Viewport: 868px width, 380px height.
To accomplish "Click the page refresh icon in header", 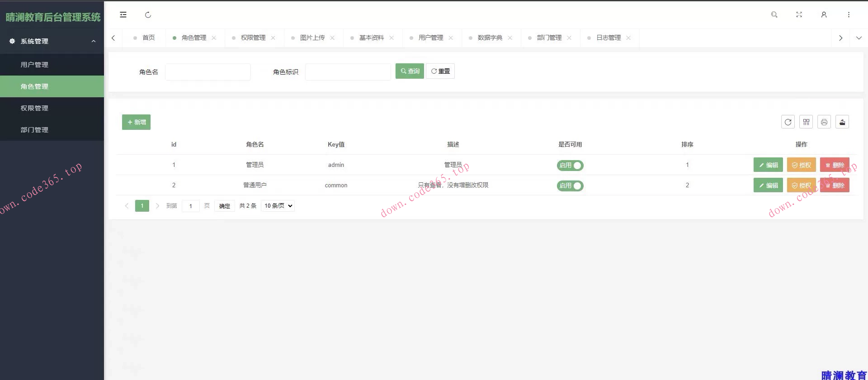I will (x=148, y=15).
